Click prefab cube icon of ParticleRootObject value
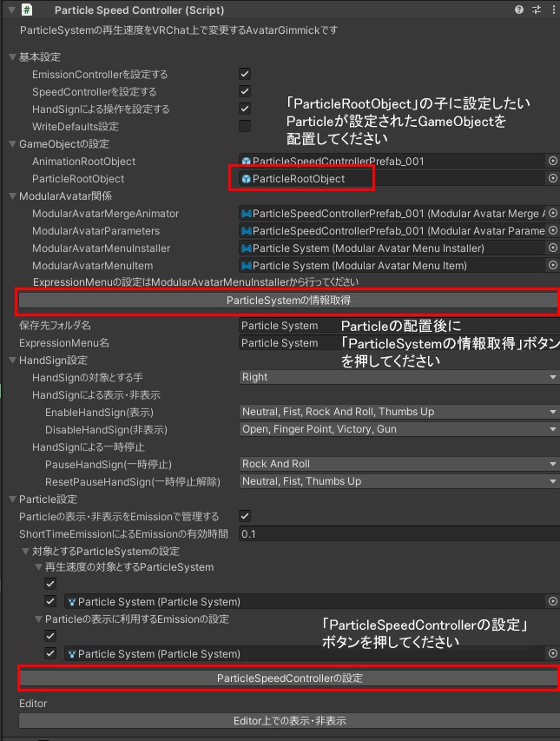Viewport: 560px width, 741px height. (246, 179)
